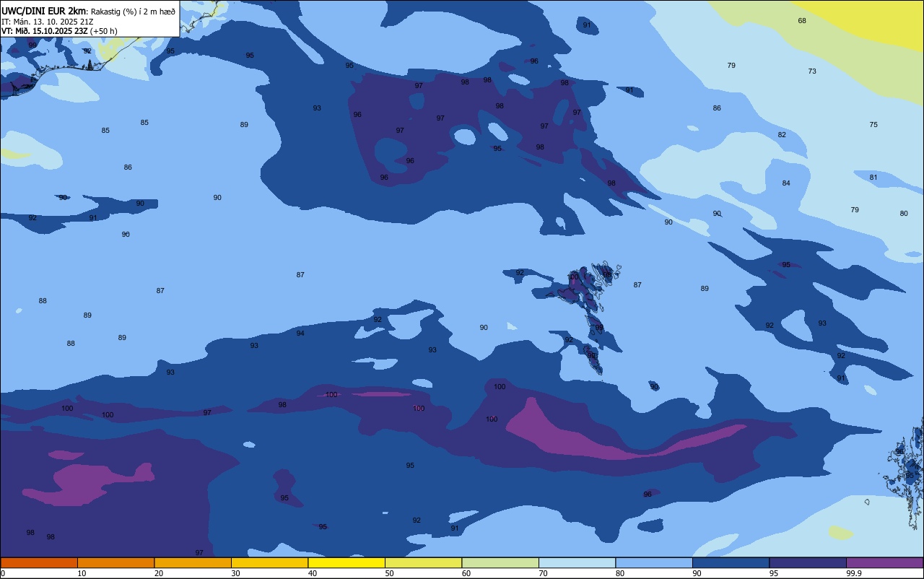Click the bright yellow 40–50 legend swatch
The image size is (924, 579).
[x=346, y=562]
